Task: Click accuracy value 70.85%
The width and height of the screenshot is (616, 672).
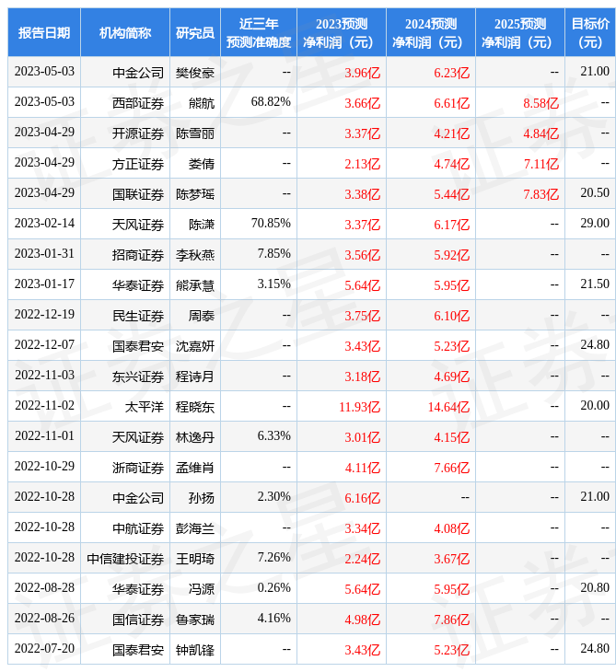Action: pos(271,224)
